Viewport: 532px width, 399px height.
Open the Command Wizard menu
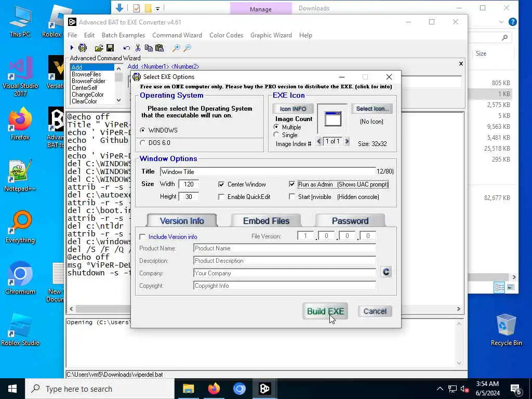point(177,35)
